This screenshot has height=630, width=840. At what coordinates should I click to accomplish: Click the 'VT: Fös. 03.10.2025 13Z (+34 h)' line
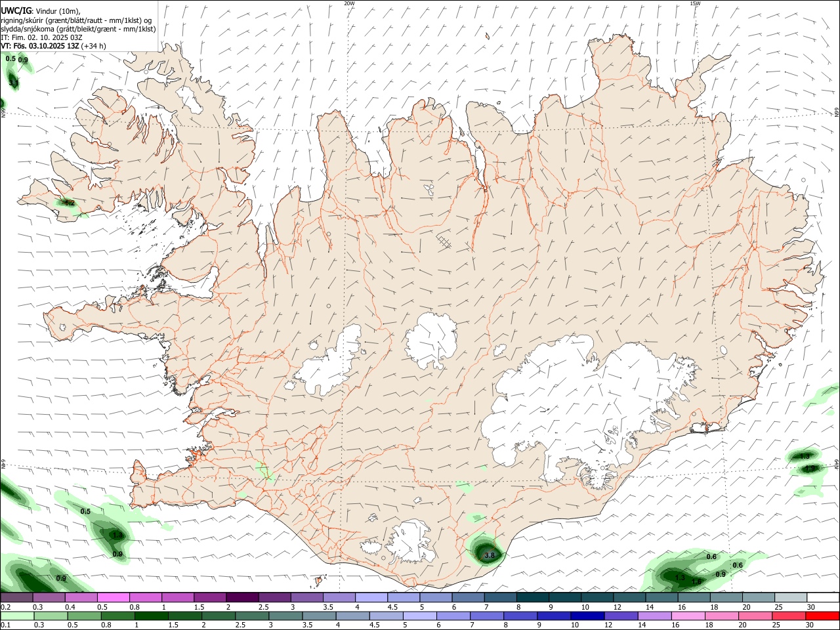54,46
